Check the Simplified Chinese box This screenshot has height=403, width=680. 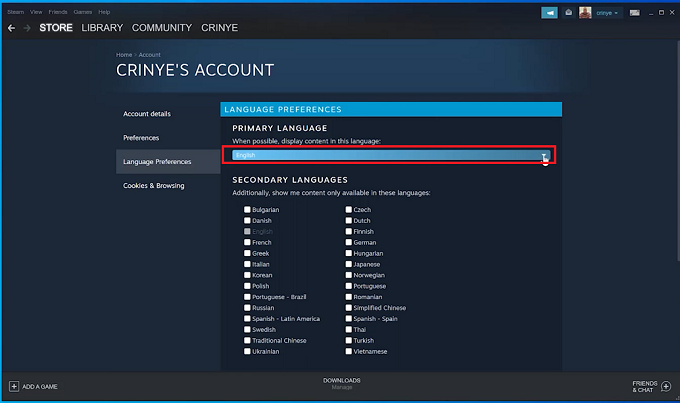coord(349,308)
